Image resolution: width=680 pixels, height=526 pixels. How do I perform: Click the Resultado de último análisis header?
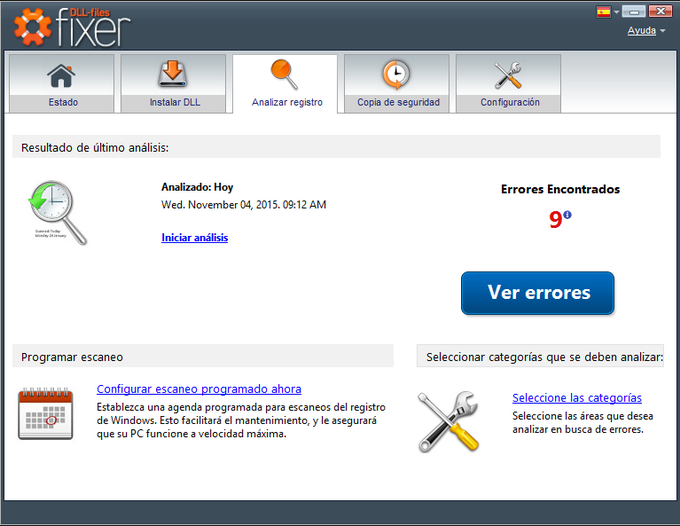[337, 147]
